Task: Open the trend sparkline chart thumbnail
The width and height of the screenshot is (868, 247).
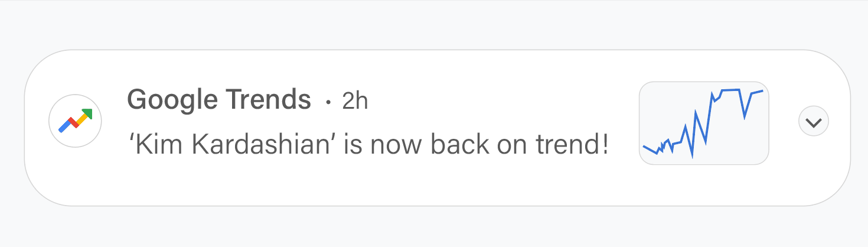Action: click(x=703, y=123)
